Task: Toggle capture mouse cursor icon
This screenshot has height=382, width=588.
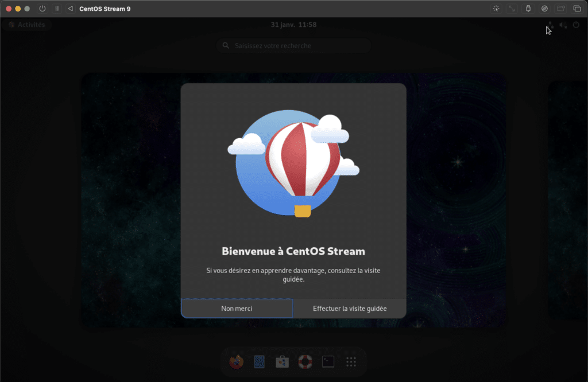Action: point(496,9)
